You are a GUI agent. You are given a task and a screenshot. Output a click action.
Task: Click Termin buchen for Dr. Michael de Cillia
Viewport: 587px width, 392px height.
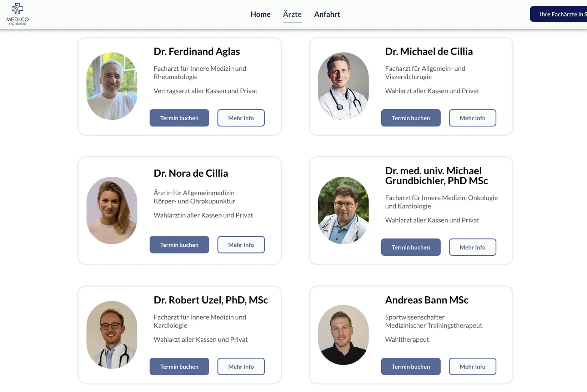[x=411, y=118]
